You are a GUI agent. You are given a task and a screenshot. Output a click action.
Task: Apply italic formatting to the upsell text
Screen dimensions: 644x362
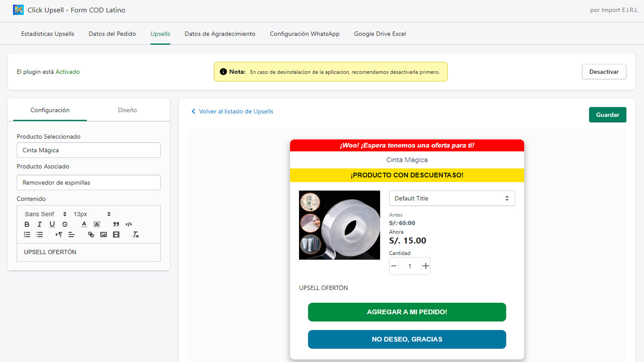(x=39, y=224)
